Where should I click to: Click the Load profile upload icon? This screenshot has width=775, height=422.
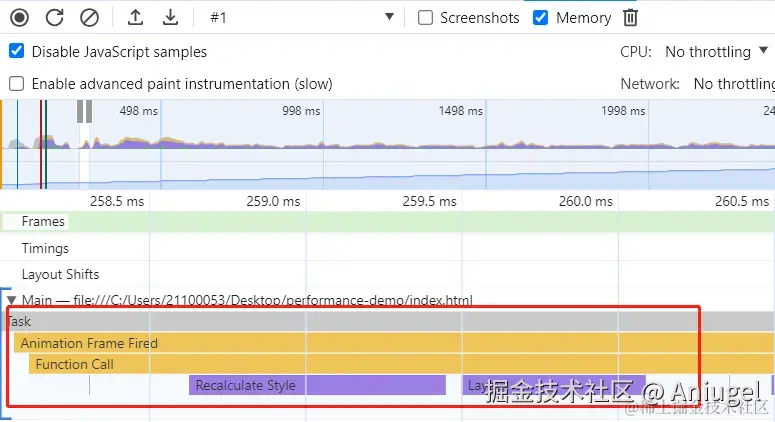[136, 17]
